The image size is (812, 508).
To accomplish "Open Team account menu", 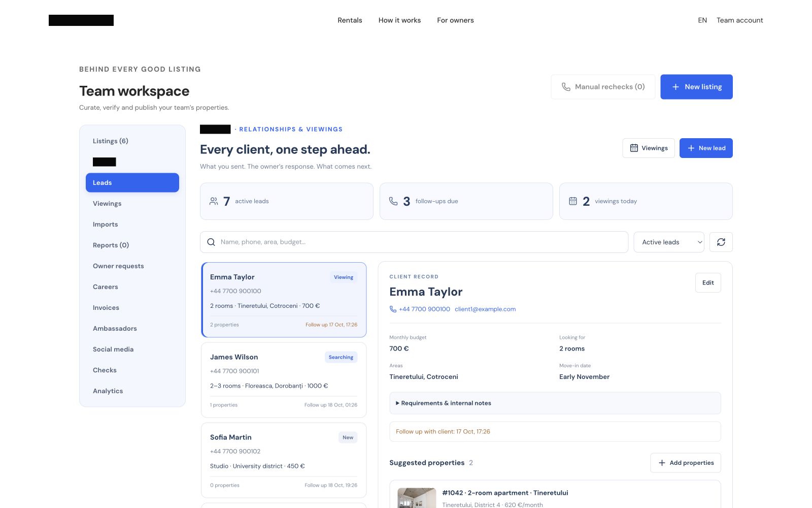I will tap(739, 20).
